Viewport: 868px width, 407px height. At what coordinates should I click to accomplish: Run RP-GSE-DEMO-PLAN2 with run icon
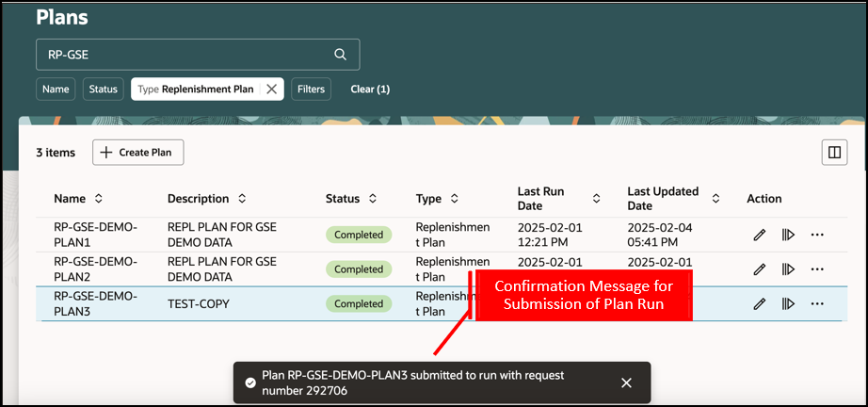(x=788, y=269)
